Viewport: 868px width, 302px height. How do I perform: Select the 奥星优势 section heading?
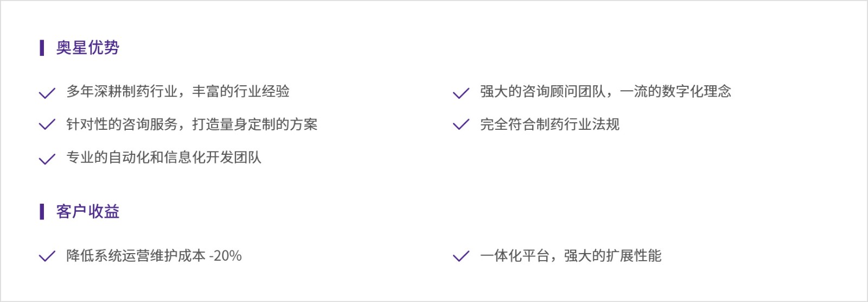pyautogui.click(x=88, y=48)
